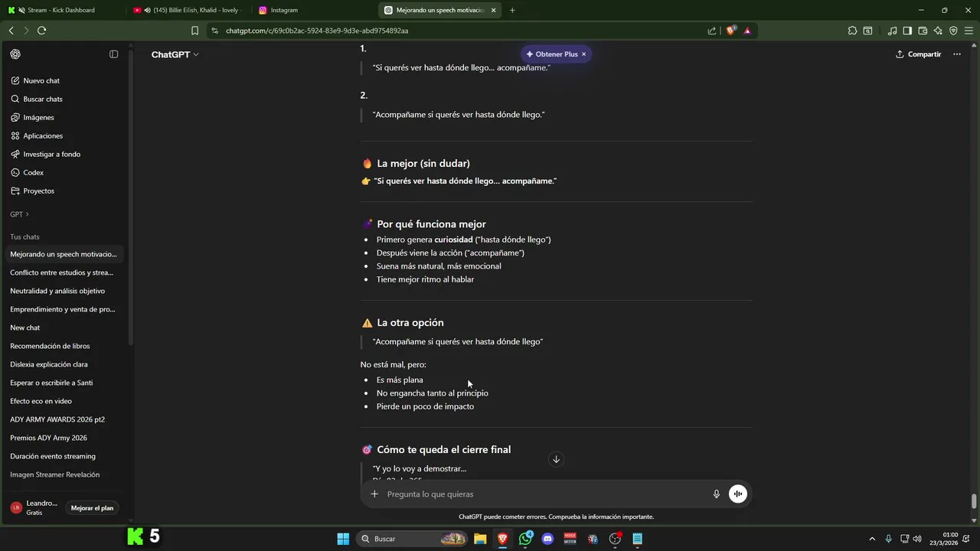Click the plus attach icon in the prompt box
Viewport: 980px width, 551px height.
pos(374,494)
